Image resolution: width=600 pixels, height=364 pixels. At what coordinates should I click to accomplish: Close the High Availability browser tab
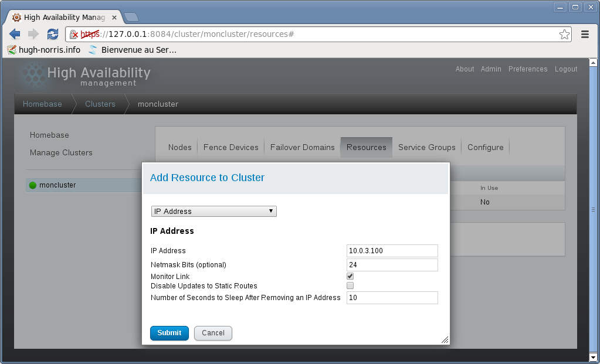[x=114, y=17]
